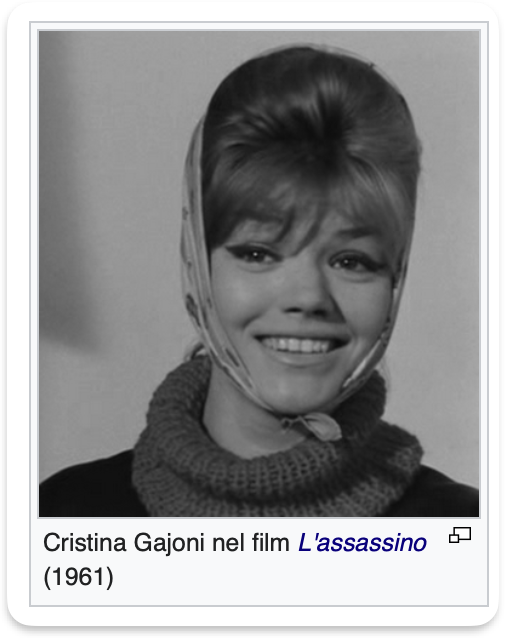Click the woman's left eye in the portrait
The width and height of the screenshot is (506, 638).
click(352, 264)
